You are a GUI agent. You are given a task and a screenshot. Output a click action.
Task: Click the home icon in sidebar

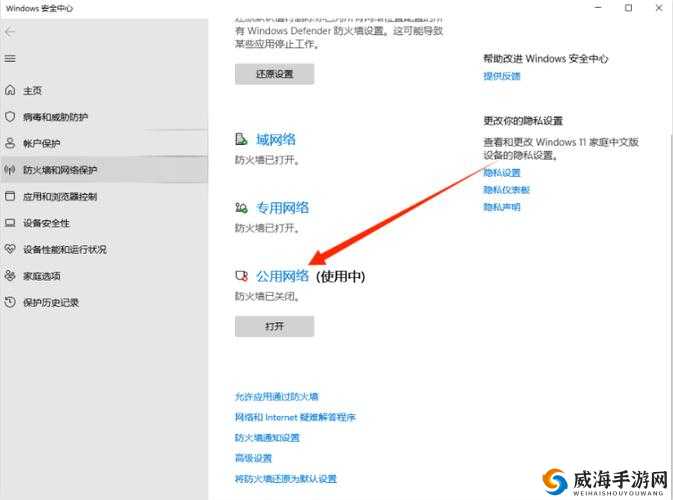(x=10, y=90)
